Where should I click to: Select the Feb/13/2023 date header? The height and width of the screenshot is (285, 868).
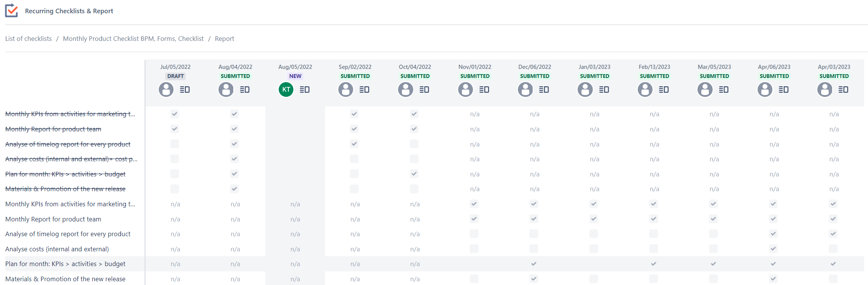pos(654,67)
